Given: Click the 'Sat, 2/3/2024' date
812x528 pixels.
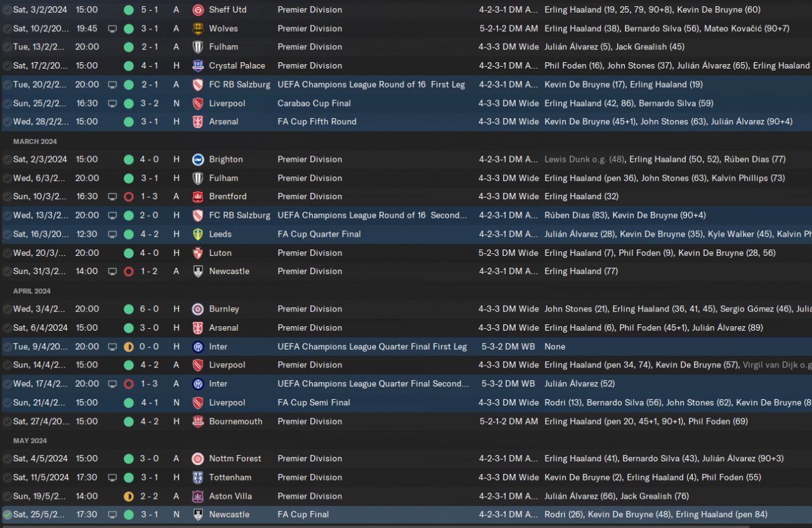Looking at the screenshot, I should [x=40, y=159].
